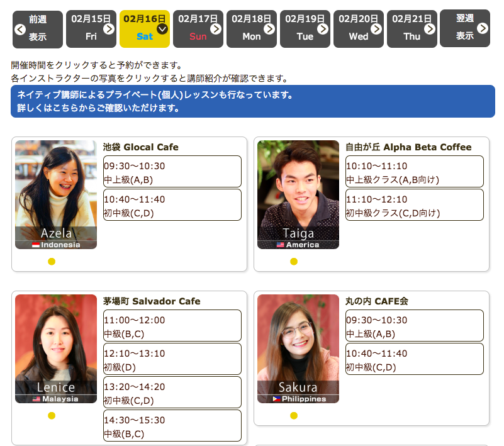504x446 pixels.
Task: Select the 02月17日 Sun date tab
Action: point(198,29)
